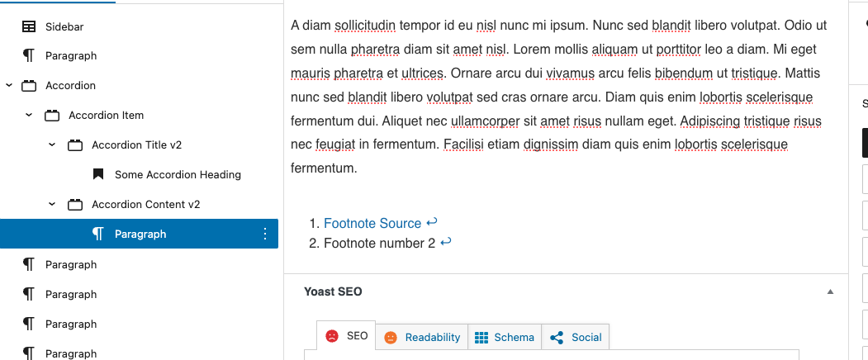Switch to the Readability tab
Viewport: 868px width, 360px height.
[422, 337]
